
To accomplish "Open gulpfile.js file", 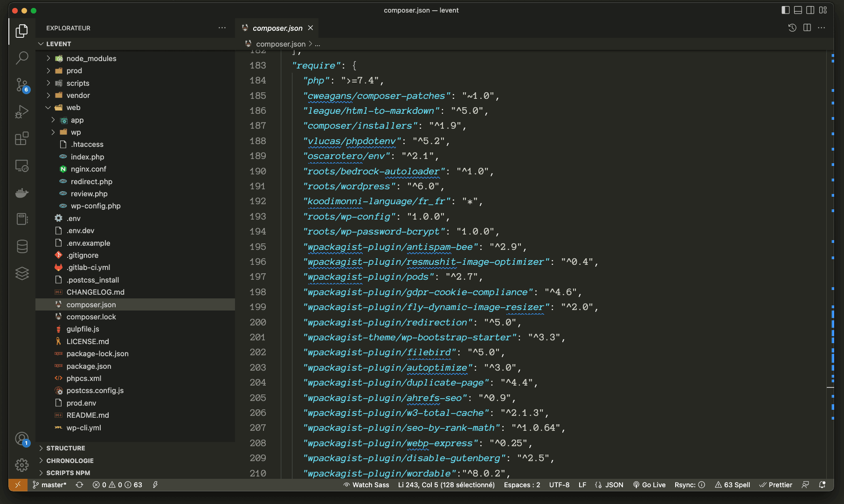I will (135, 329).
